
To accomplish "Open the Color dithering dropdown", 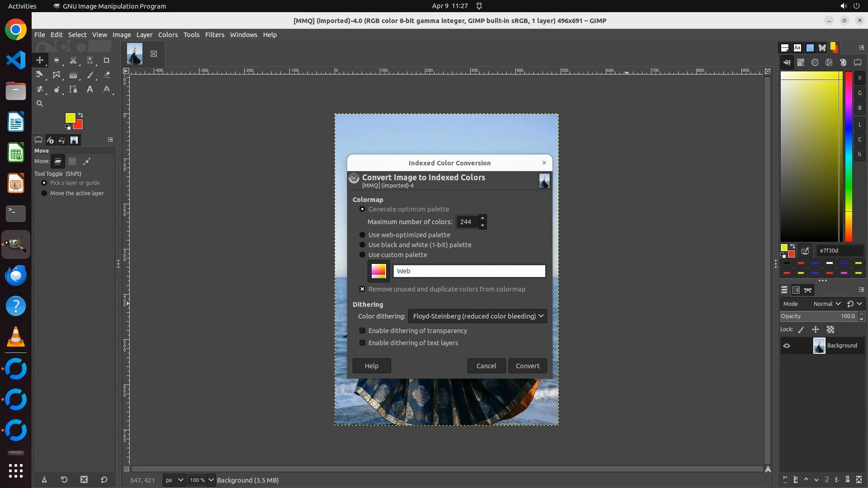I will [477, 316].
